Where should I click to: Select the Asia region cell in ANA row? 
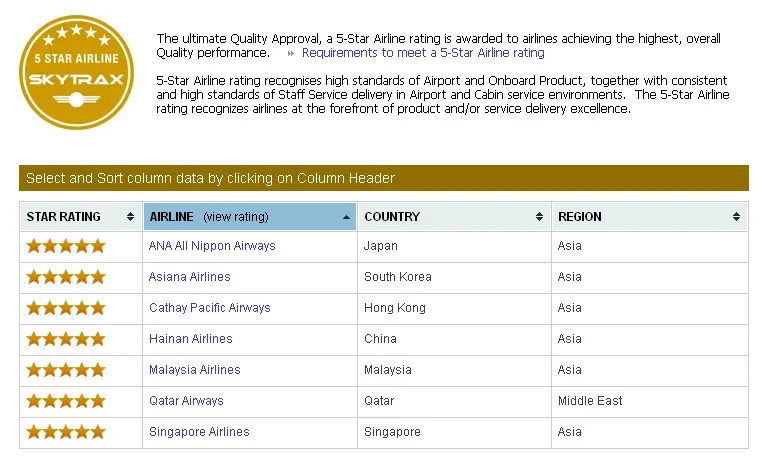[x=650, y=246]
